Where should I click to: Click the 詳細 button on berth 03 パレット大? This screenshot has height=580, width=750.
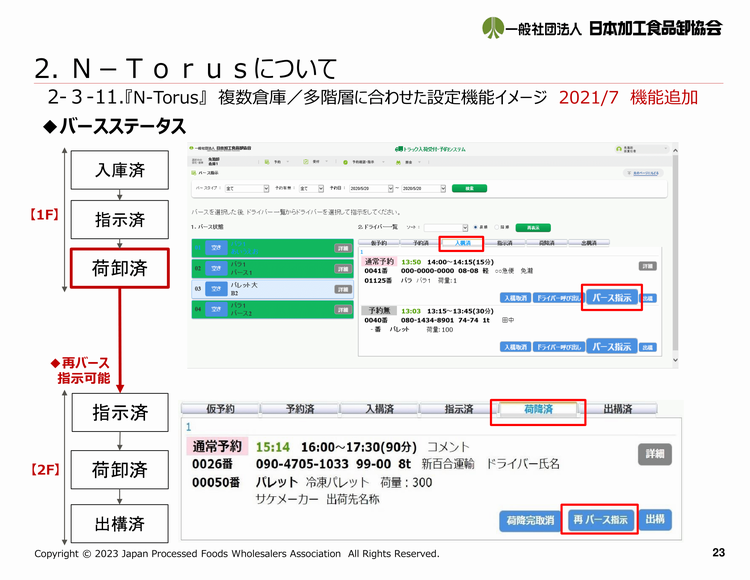coord(342,289)
